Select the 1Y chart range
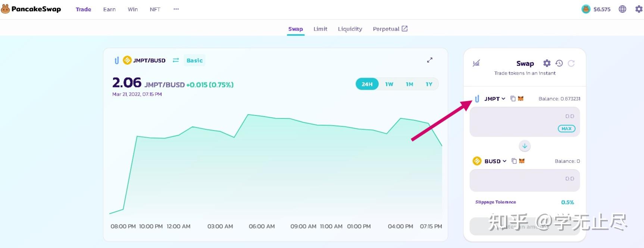 point(429,84)
